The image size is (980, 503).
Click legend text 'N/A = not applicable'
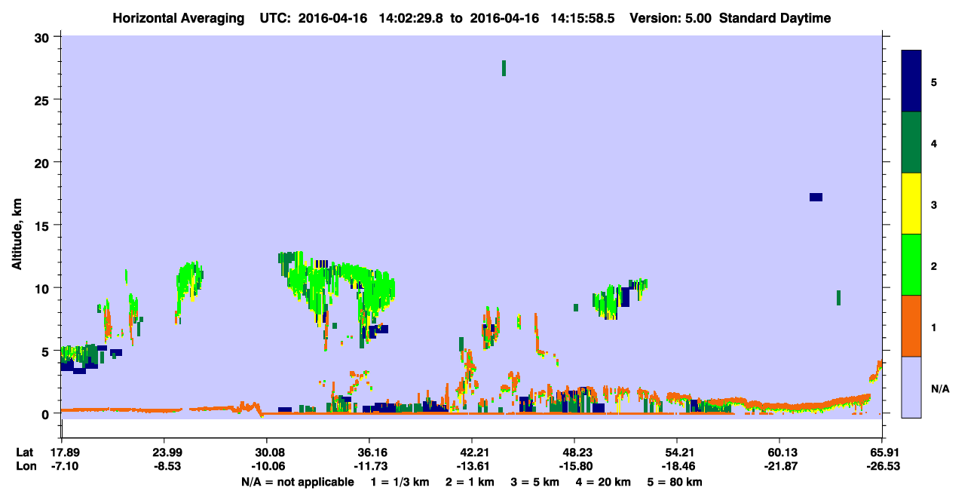click(x=297, y=482)
